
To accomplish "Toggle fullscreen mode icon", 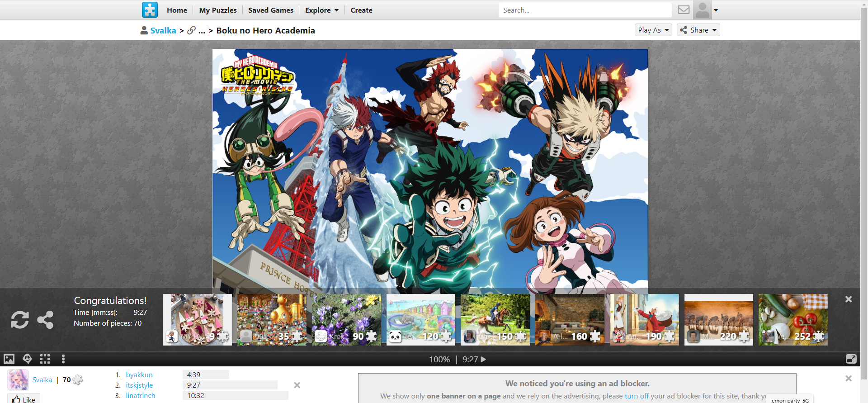I will point(851,359).
